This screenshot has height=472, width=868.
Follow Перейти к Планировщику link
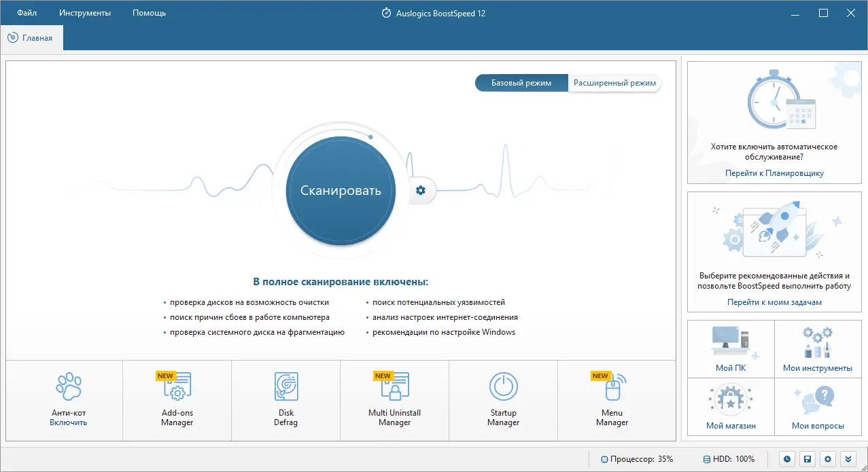coord(774,173)
